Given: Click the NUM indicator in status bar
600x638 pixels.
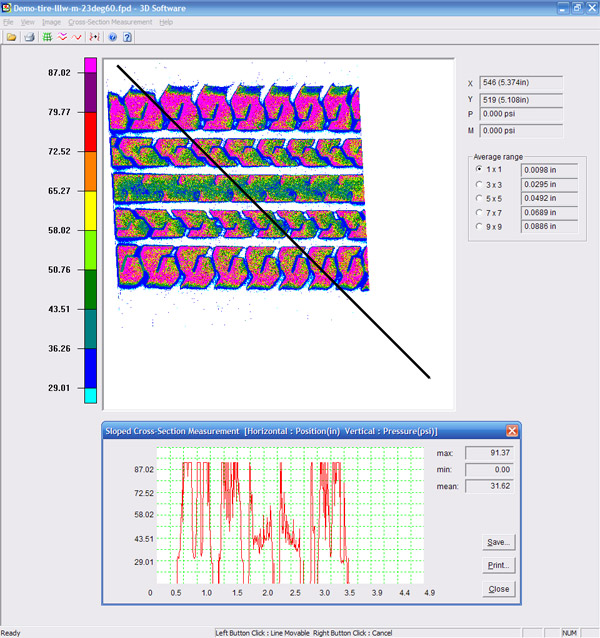Looking at the screenshot, I should pyautogui.click(x=569, y=633).
